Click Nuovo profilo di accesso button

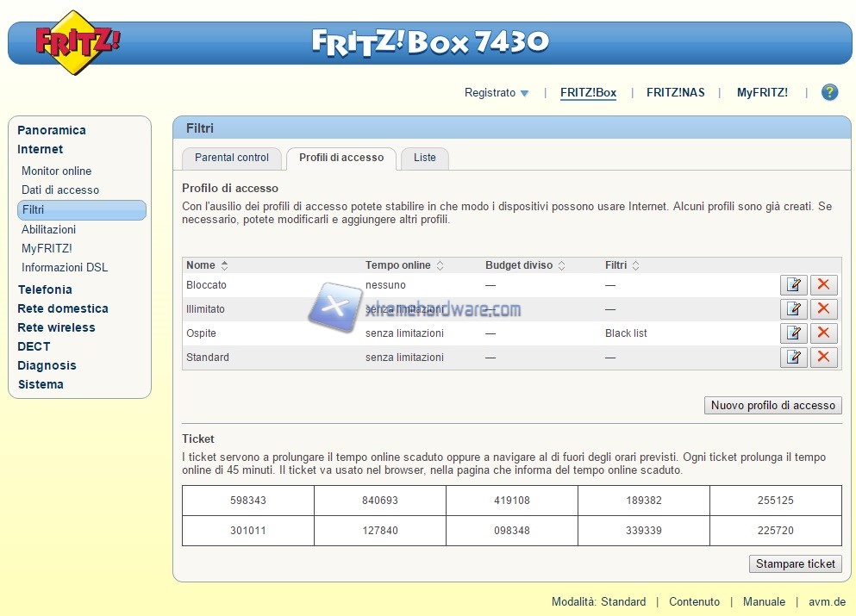tap(772, 405)
